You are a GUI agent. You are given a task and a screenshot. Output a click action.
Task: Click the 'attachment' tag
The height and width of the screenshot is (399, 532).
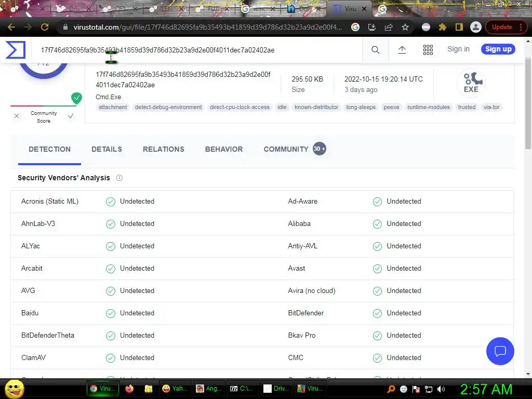point(113,107)
